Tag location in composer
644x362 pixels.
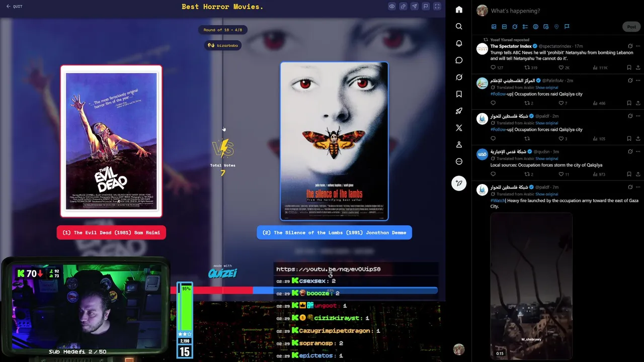(556, 27)
